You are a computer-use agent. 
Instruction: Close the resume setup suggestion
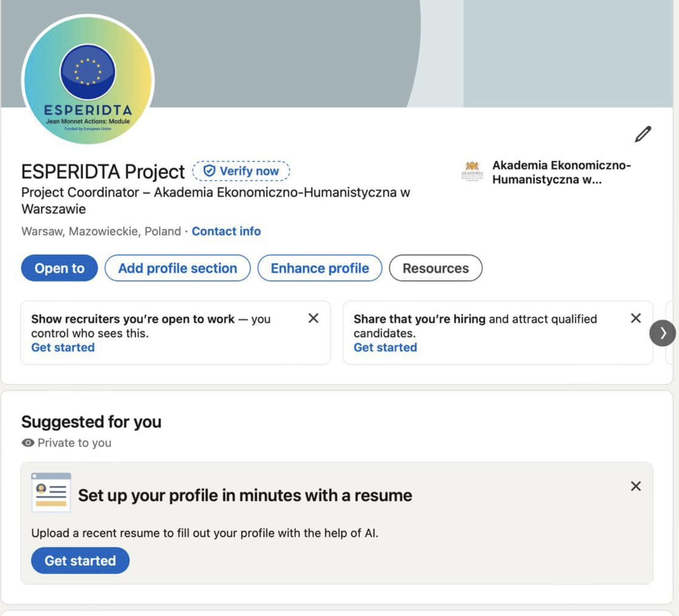636,486
